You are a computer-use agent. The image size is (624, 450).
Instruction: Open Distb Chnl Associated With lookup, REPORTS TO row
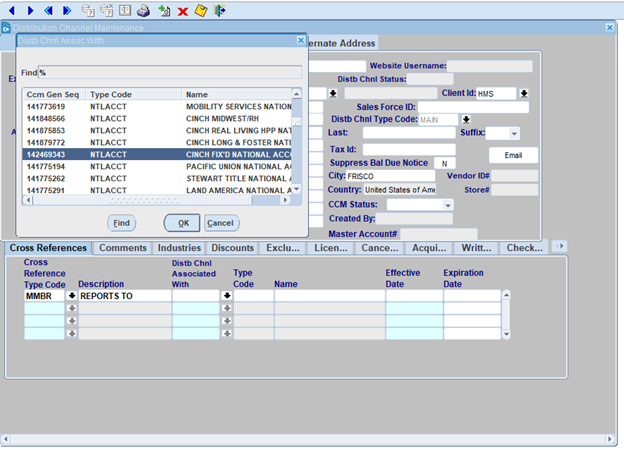point(227,296)
